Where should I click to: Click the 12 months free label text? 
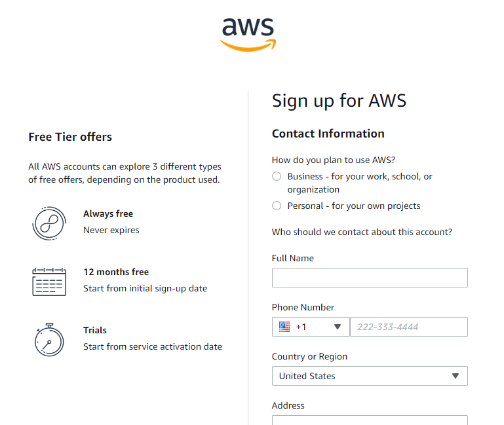(x=116, y=272)
